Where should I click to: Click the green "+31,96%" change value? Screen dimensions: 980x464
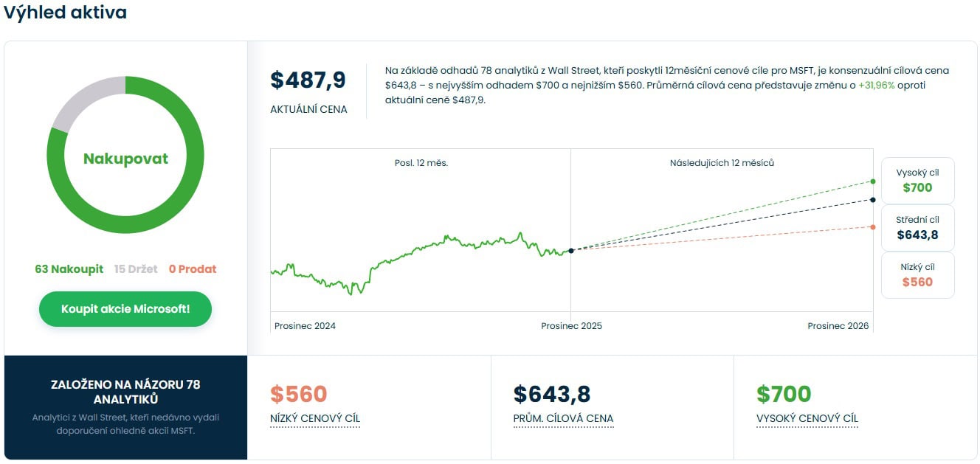click(876, 86)
